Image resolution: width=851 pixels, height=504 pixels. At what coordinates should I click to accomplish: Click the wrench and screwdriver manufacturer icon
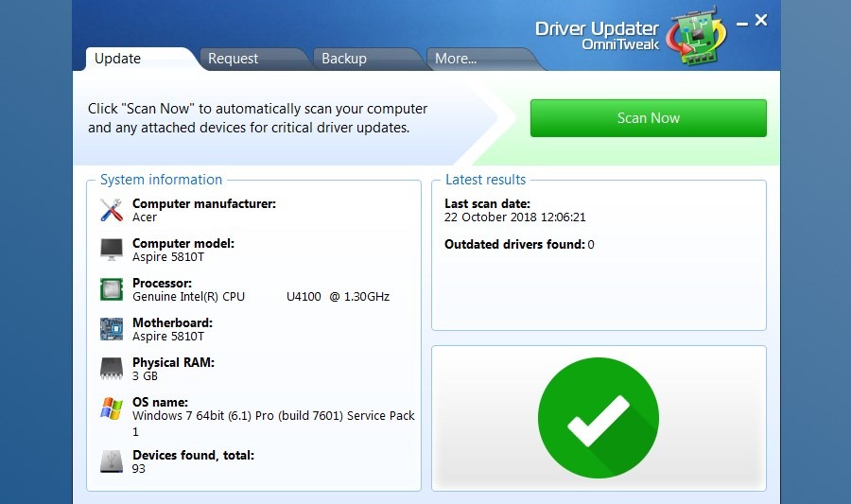coord(112,210)
